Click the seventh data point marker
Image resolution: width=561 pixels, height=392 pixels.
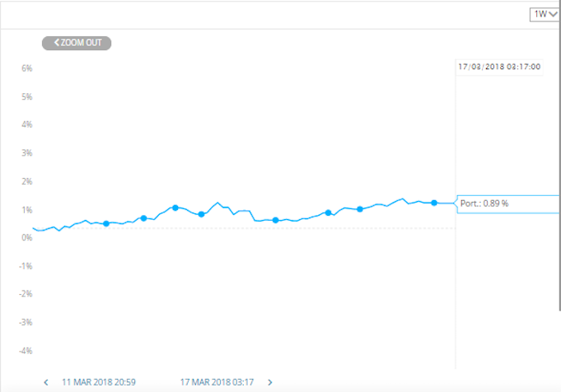[x=360, y=209]
